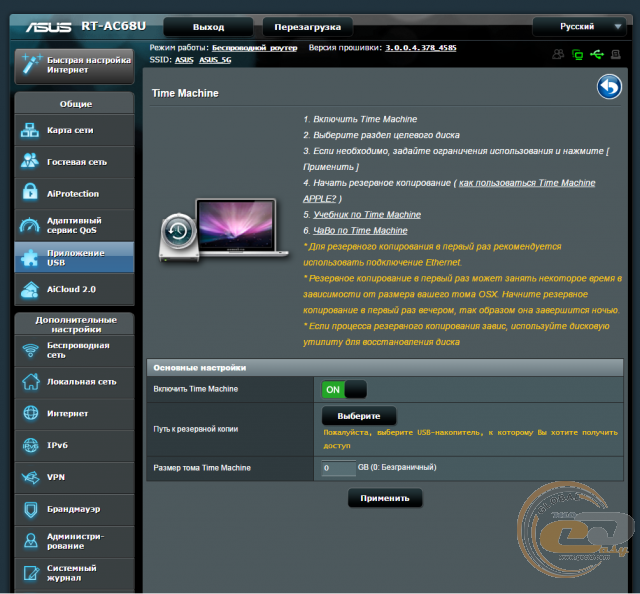
Task: Click the Quick Internet Setup wand icon
Action: (x=31, y=64)
